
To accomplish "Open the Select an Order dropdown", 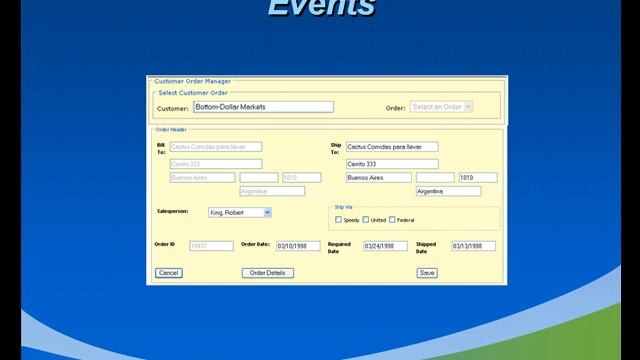I will [x=441, y=107].
